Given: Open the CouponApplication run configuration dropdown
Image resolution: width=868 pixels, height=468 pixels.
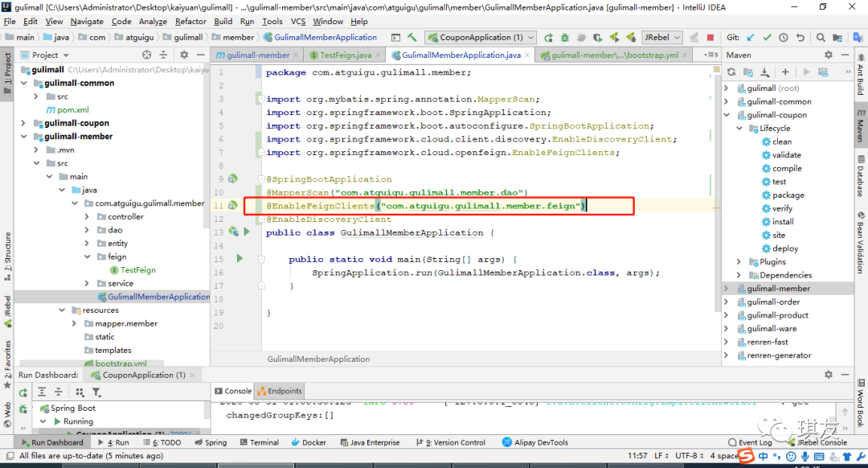Looking at the screenshot, I should [x=481, y=38].
